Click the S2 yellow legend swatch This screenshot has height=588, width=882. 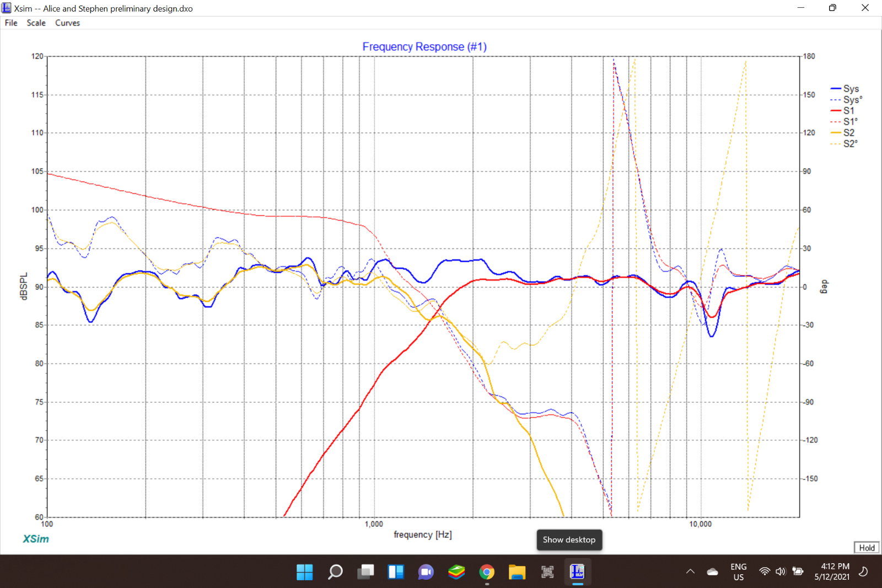[836, 133]
